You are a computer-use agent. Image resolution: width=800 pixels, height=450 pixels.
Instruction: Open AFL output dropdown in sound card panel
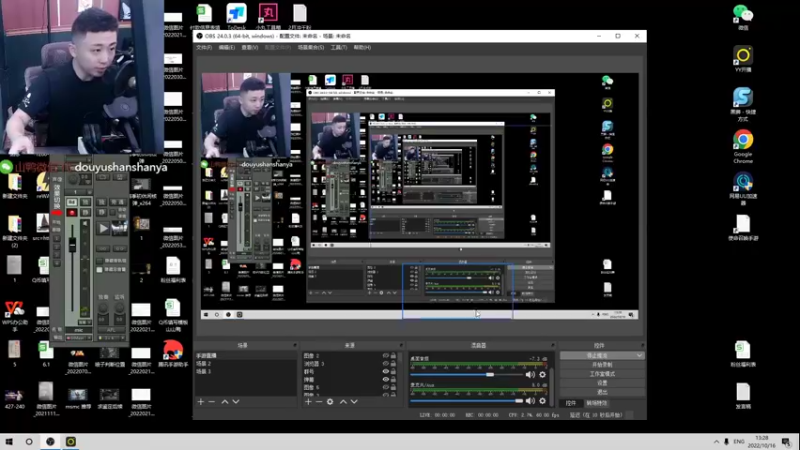(111, 338)
